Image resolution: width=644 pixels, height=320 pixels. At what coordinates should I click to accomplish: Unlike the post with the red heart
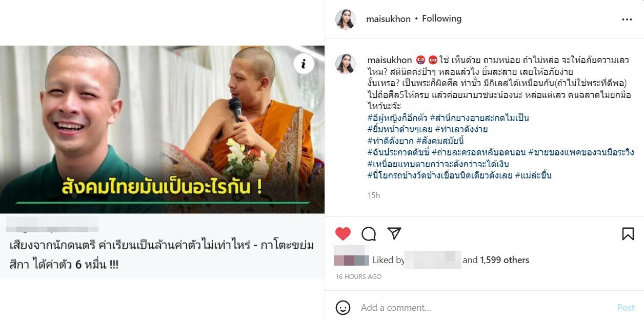pos(343,234)
